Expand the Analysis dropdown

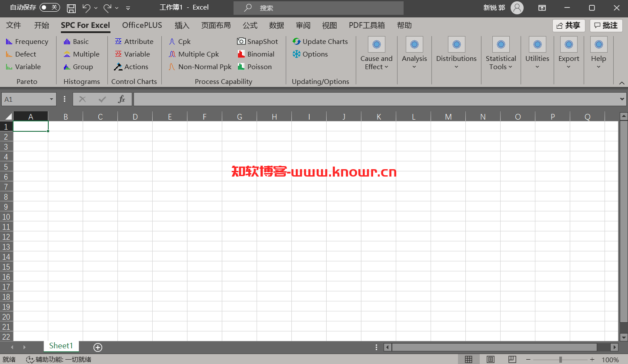(414, 54)
